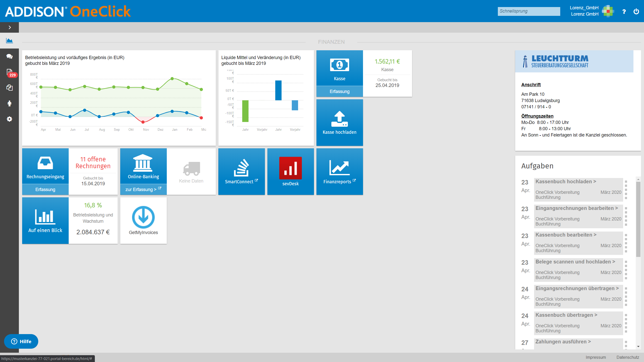The width and height of the screenshot is (644, 362).
Task: Open the Impressum footer link
Action: (x=596, y=357)
